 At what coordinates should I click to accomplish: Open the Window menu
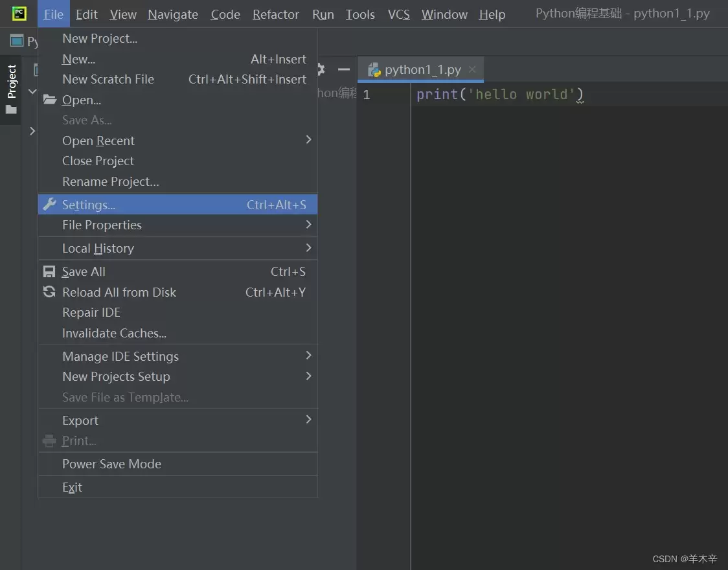click(x=444, y=14)
